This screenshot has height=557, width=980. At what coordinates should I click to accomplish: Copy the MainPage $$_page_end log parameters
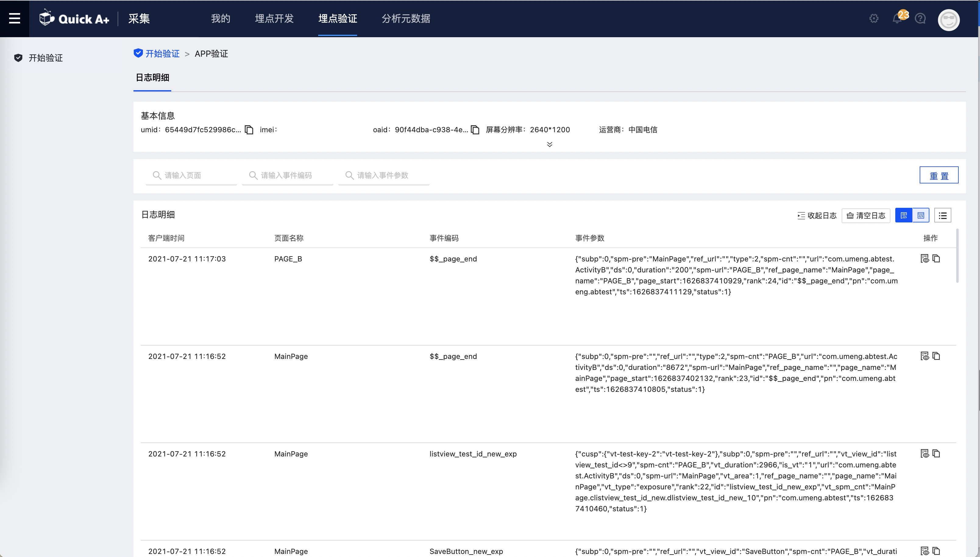[936, 356]
